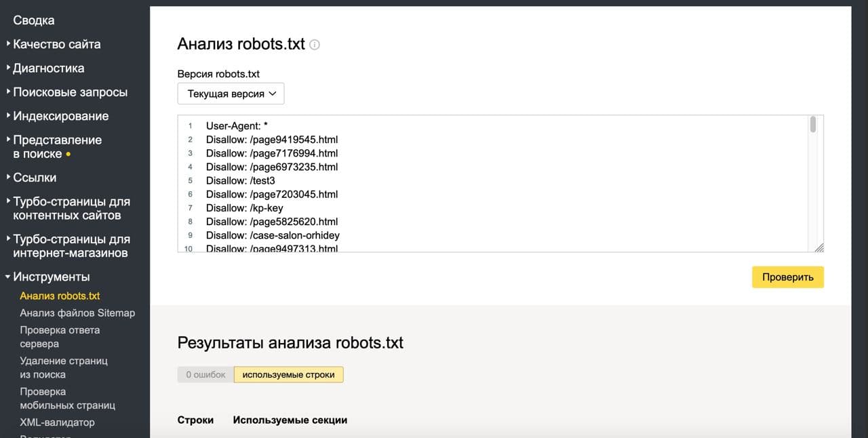The image size is (868, 438).
Task: Open Удаление страниц из поиска
Action: tap(64, 367)
